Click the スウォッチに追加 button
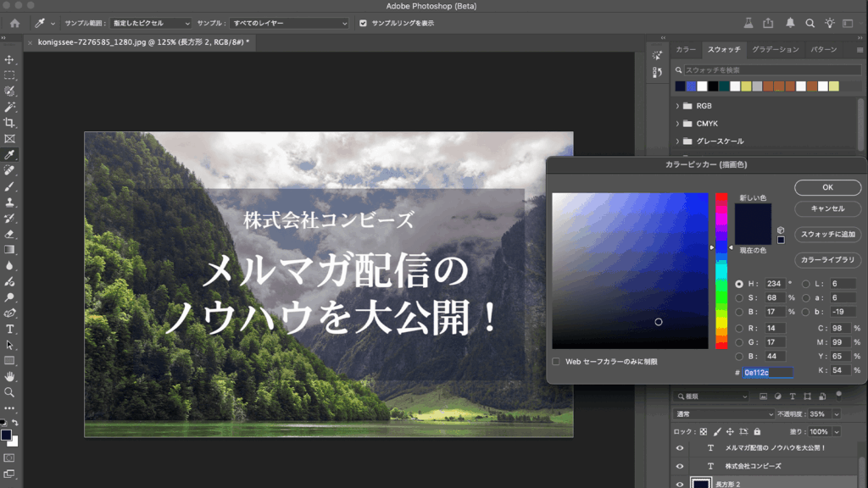Viewport: 868px width, 488px height. coord(827,234)
